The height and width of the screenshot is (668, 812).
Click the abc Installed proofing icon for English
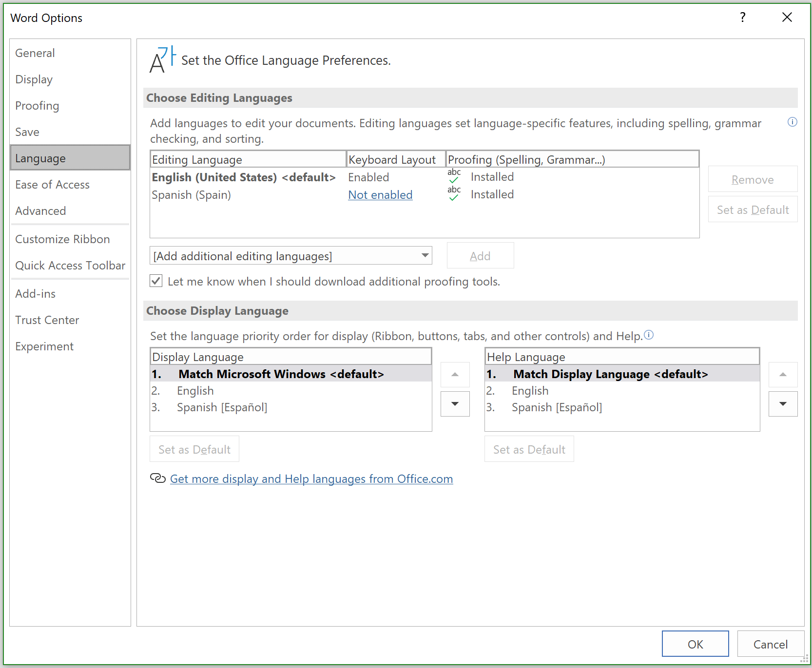(x=454, y=176)
